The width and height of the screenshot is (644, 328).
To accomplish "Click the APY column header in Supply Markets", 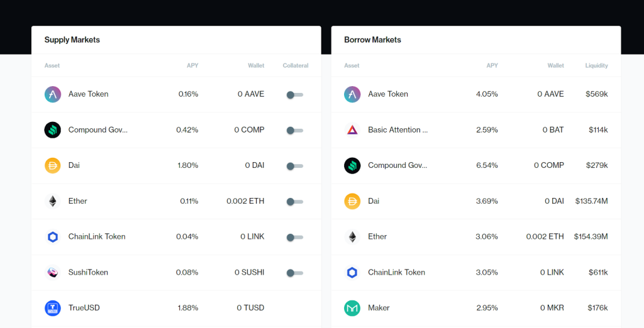I will 192,65.
